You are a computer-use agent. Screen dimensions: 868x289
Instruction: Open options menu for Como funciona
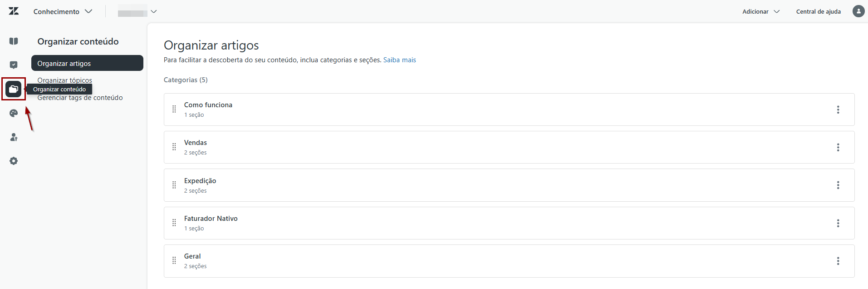click(838, 110)
